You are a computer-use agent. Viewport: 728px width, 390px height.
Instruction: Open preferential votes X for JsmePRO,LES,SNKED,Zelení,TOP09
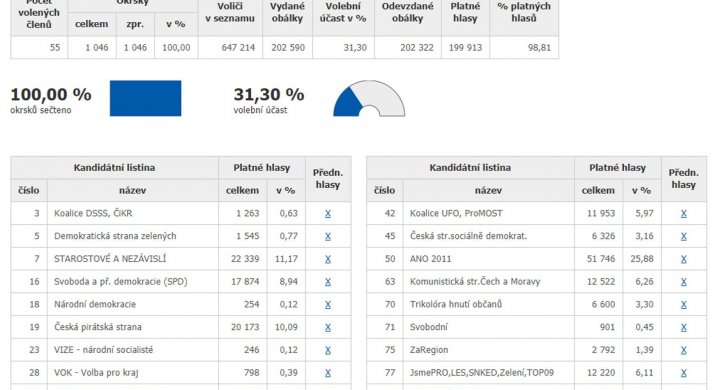[683, 373]
